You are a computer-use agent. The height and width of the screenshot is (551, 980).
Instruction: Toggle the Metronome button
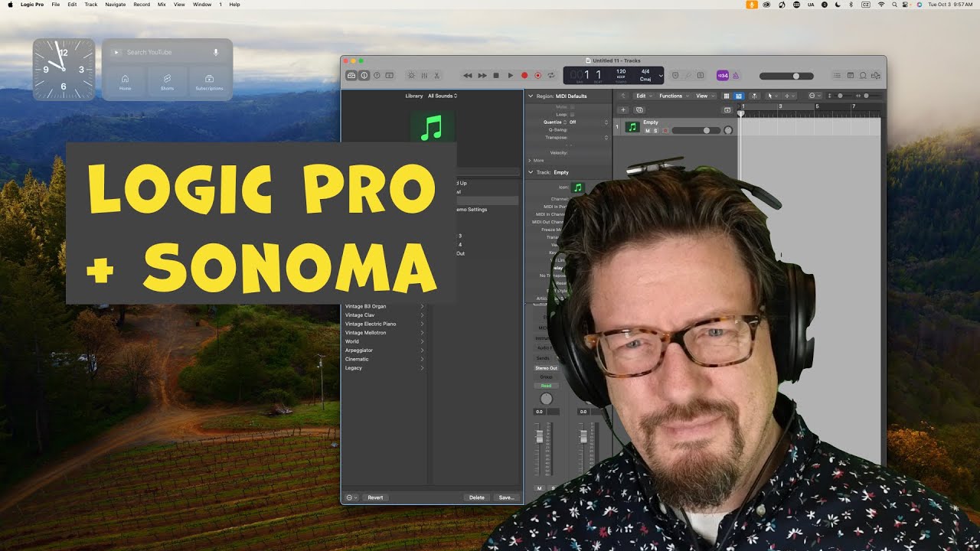(x=736, y=75)
